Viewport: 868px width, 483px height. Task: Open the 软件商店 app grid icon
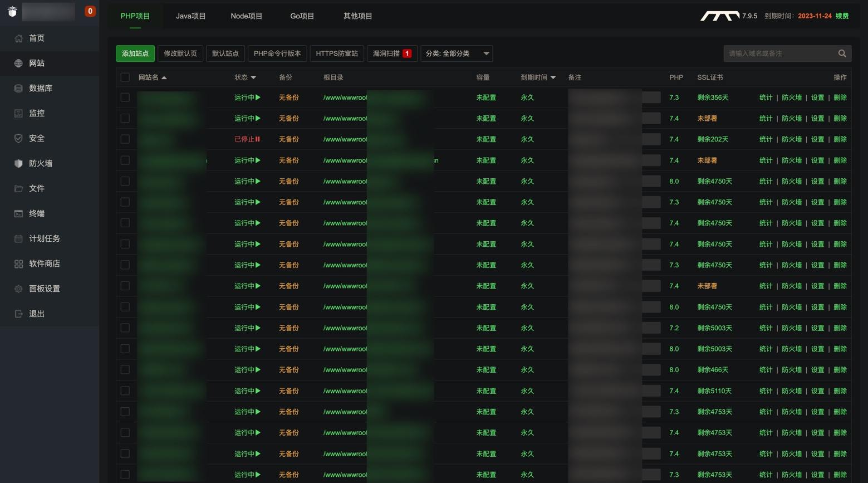(x=18, y=264)
